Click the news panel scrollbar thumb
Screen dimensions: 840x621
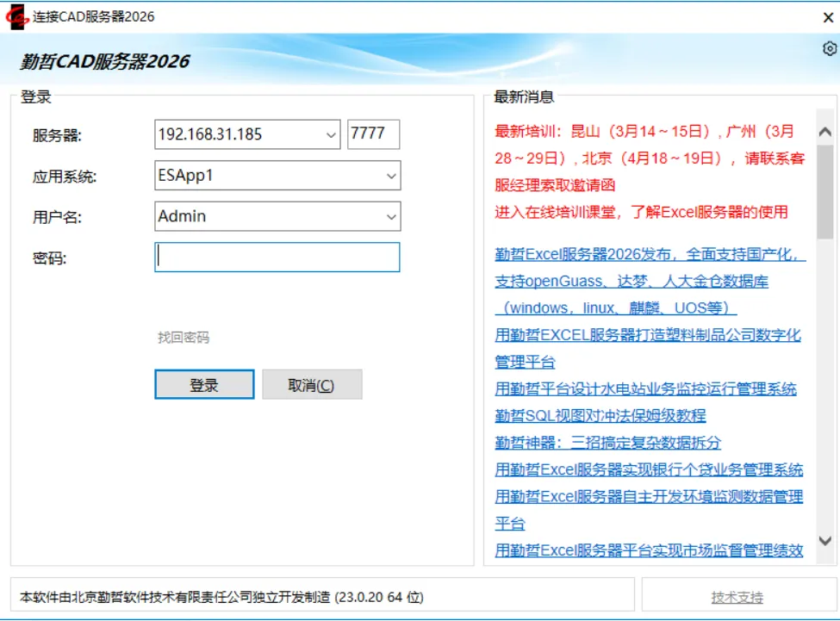(825, 192)
